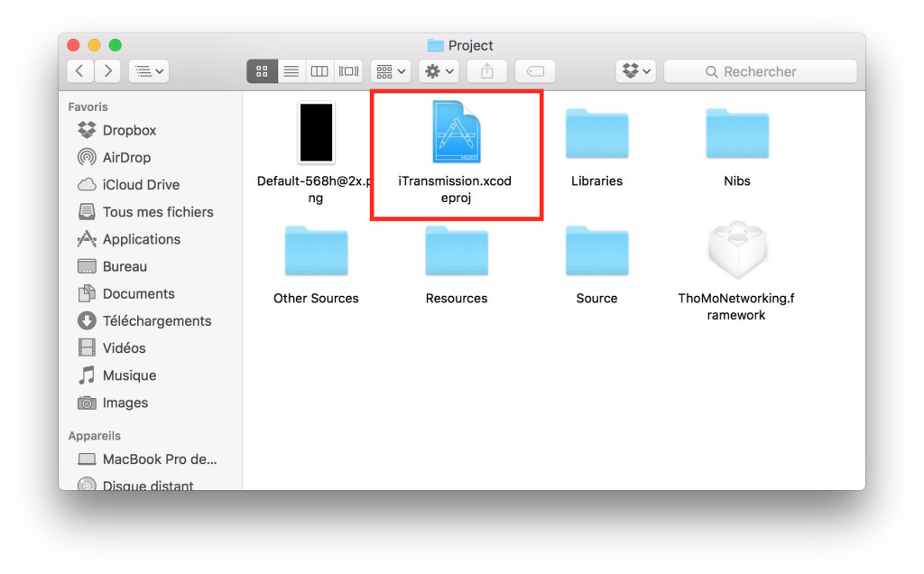Switch to Cover Flow view mode
This screenshot has height=574, width=924.
pyautogui.click(x=348, y=71)
